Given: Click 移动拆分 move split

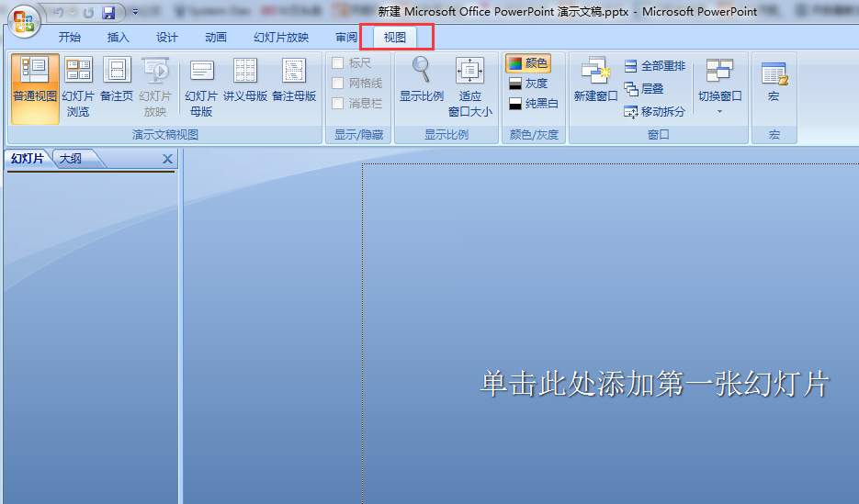Looking at the screenshot, I should click(655, 112).
